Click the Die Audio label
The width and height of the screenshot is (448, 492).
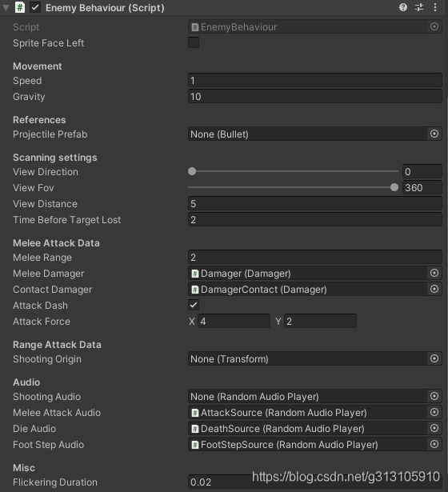click(x=34, y=429)
